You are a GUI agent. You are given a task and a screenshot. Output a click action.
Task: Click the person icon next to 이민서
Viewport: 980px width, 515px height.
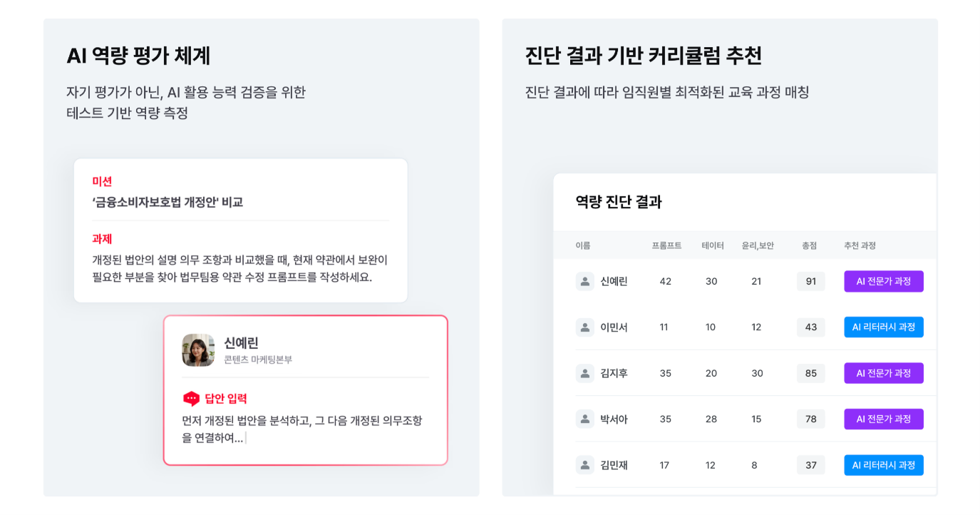click(585, 327)
